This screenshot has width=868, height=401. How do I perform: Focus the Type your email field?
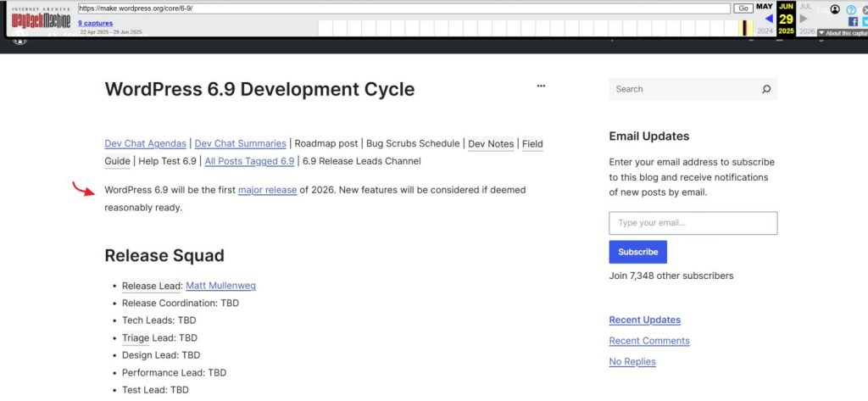(x=693, y=223)
